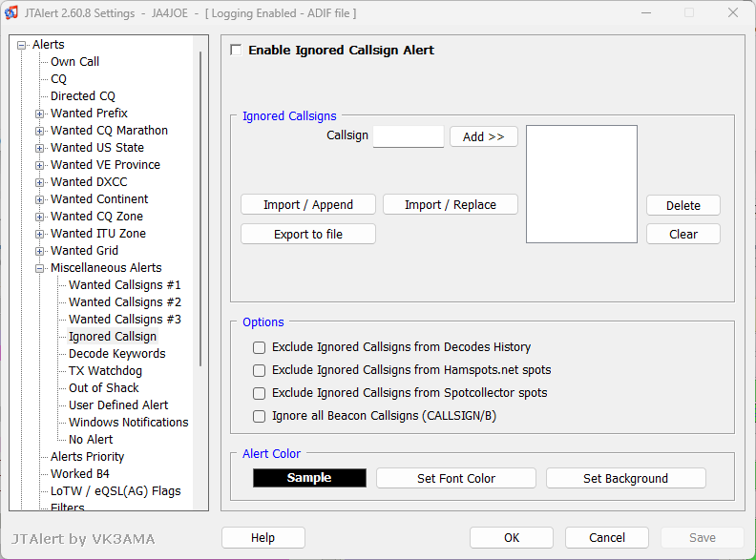The width and height of the screenshot is (756, 560).
Task: Expand the Wanted Prefix tree node
Action: point(39,114)
